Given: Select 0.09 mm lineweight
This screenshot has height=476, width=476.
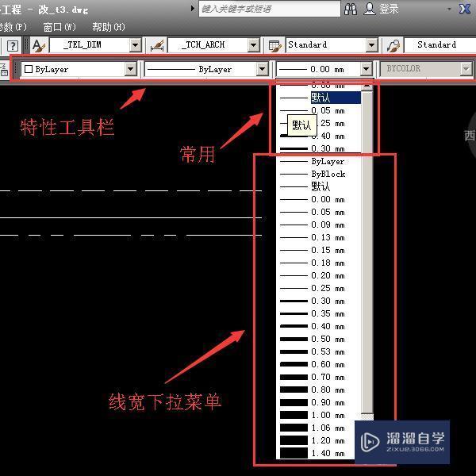Looking at the screenshot, I should click(321, 225).
